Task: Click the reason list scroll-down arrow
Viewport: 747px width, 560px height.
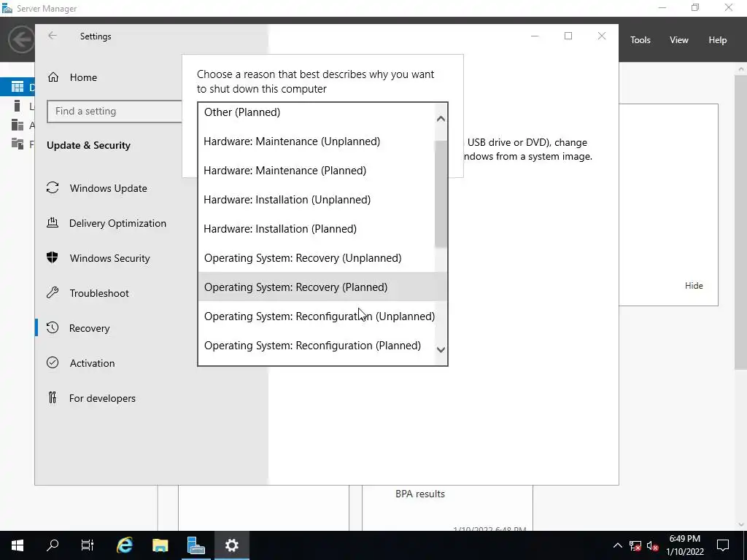Action: point(441,349)
